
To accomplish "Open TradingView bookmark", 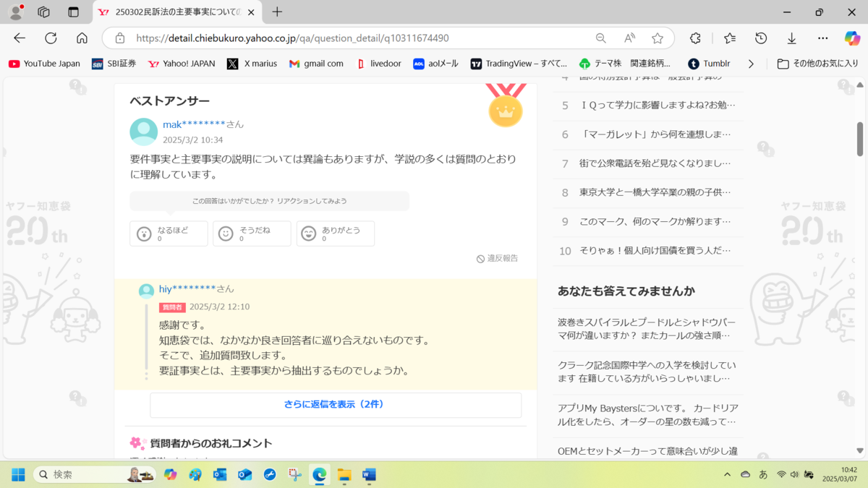I will (519, 64).
